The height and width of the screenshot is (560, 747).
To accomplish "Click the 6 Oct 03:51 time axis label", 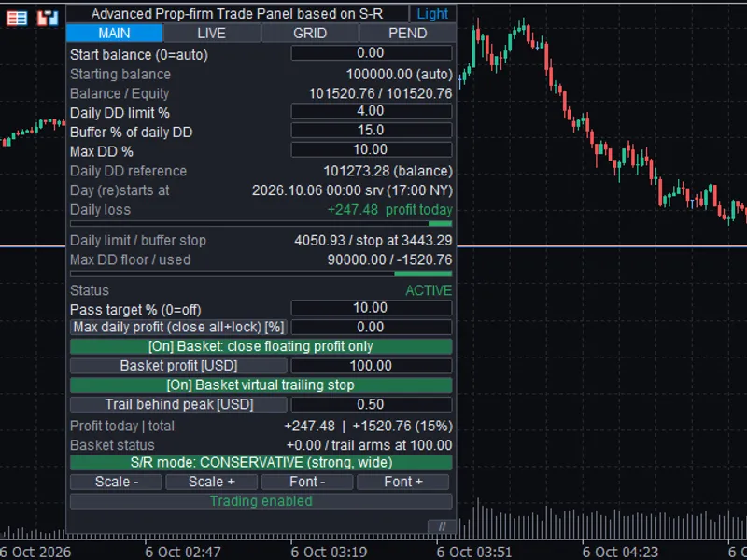I will pyautogui.click(x=474, y=553).
